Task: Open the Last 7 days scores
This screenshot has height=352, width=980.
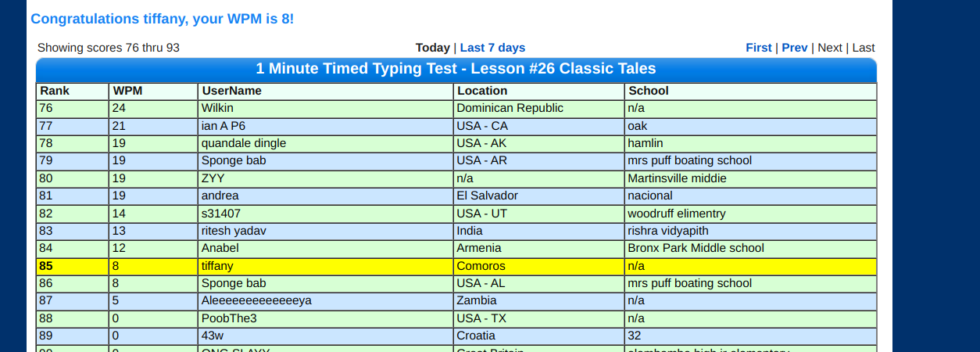Action: 492,48
